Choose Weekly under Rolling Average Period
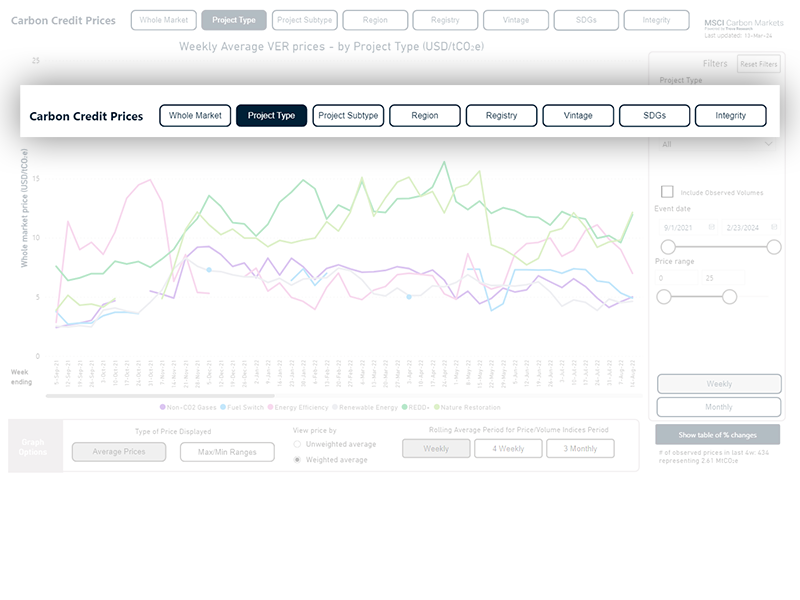 (436, 448)
